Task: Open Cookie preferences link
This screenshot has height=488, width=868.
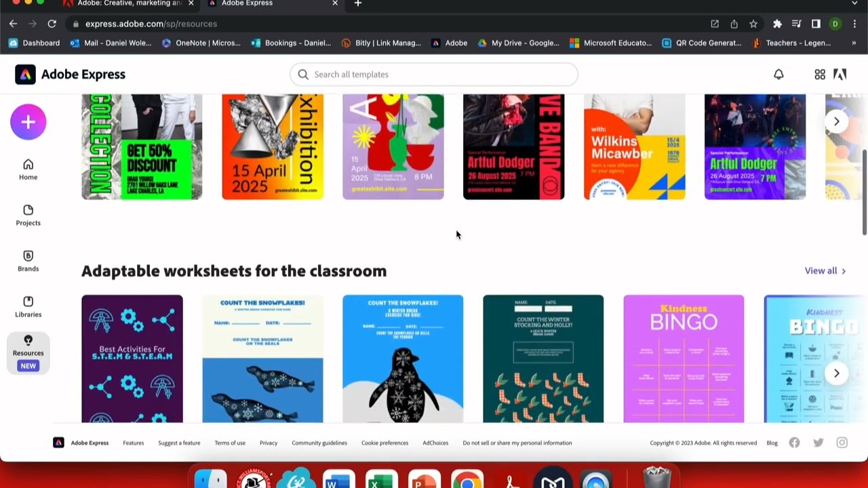Action: click(384, 443)
